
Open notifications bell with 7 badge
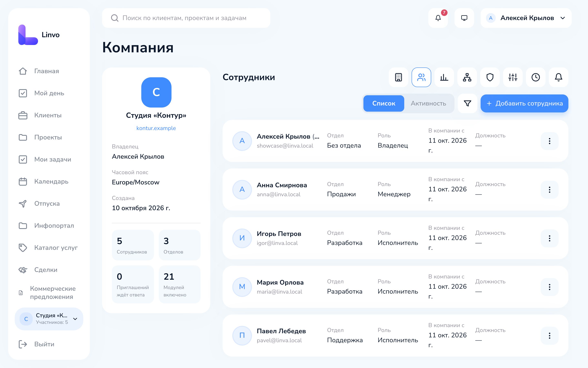[438, 18]
